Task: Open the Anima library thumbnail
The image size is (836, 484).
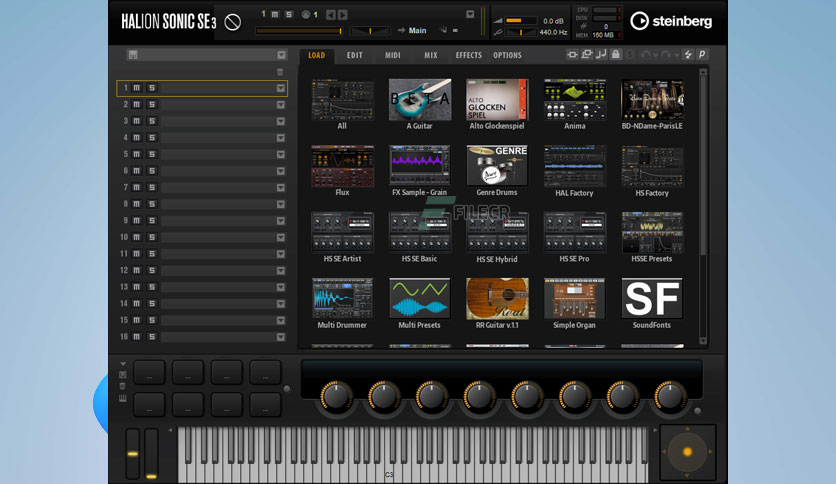Action: point(574,100)
